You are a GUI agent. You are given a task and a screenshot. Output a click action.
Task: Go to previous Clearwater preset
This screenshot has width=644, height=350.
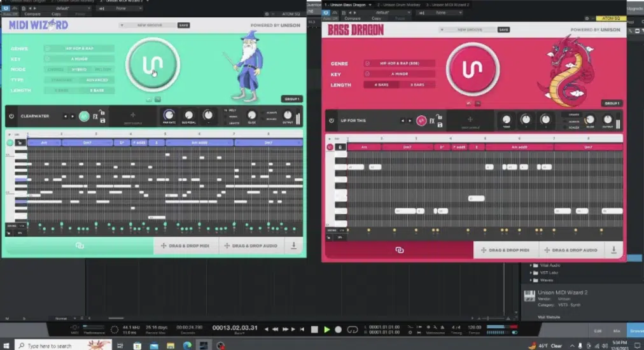point(66,116)
